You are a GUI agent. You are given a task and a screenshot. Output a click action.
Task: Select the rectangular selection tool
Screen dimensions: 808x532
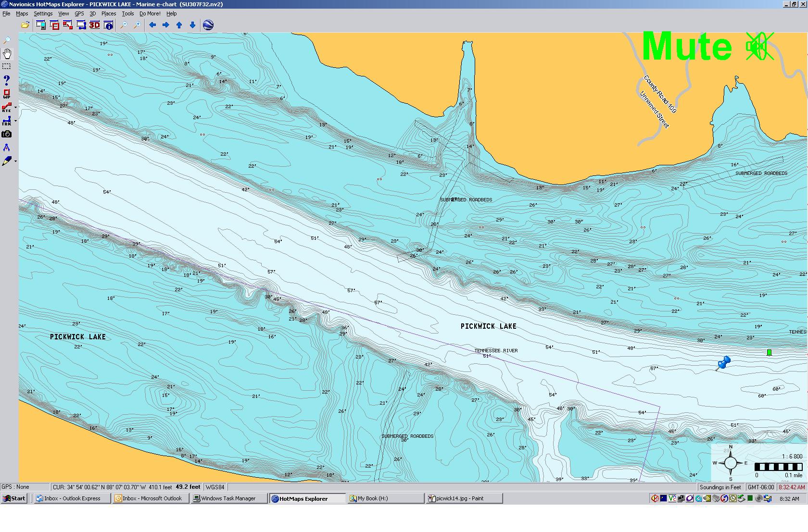[x=7, y=66]
